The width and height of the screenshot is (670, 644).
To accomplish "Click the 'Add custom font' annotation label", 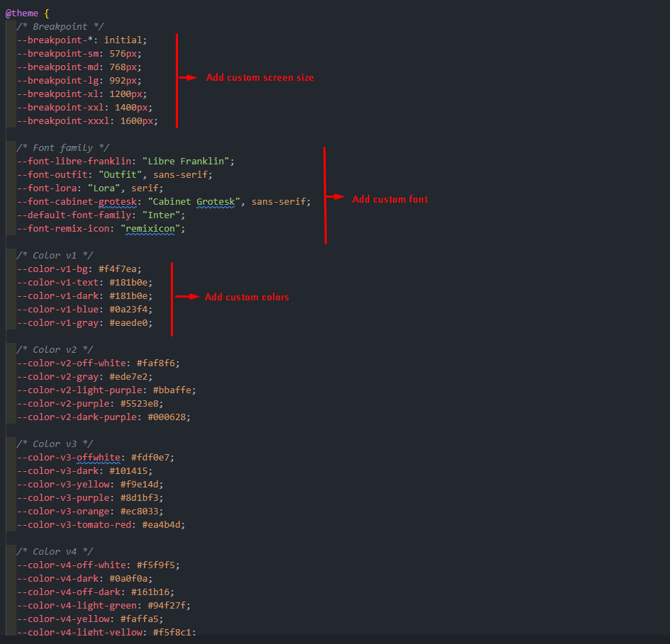I will (x=389, y=199).
